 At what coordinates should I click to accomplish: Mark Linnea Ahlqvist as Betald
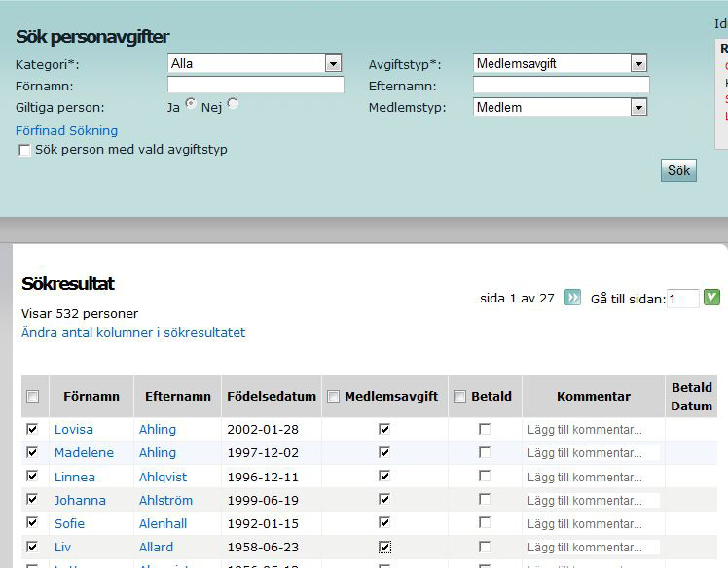(485, 476)
